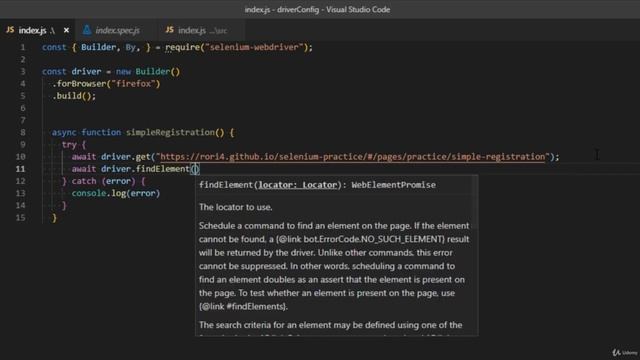This screenshot has width=640, height=360.
Task: Open the third tab, index.js
Action: (197, 30)
